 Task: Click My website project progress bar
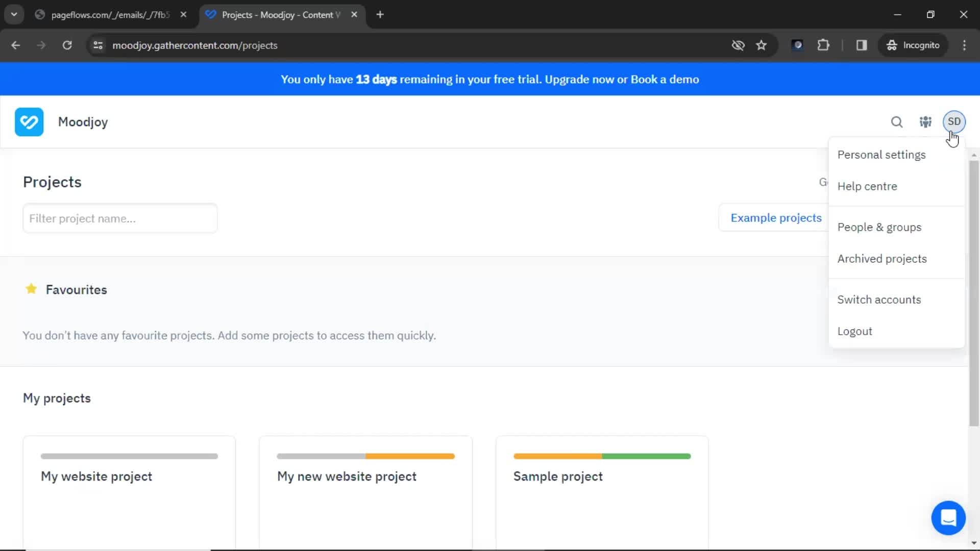click(x=129, y=456)
